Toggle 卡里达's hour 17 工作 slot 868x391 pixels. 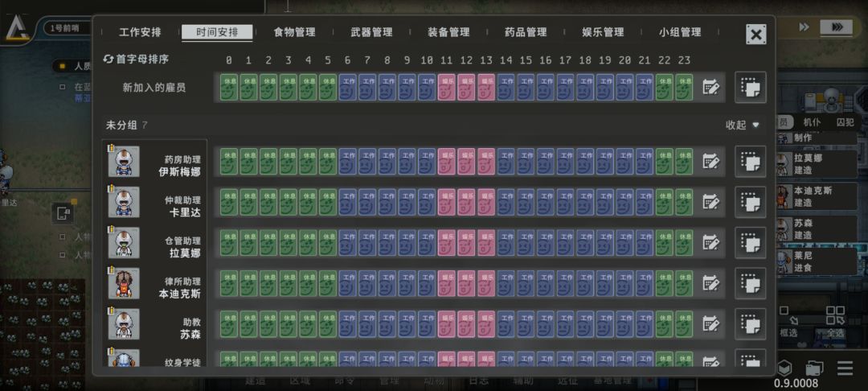point(566,202)
